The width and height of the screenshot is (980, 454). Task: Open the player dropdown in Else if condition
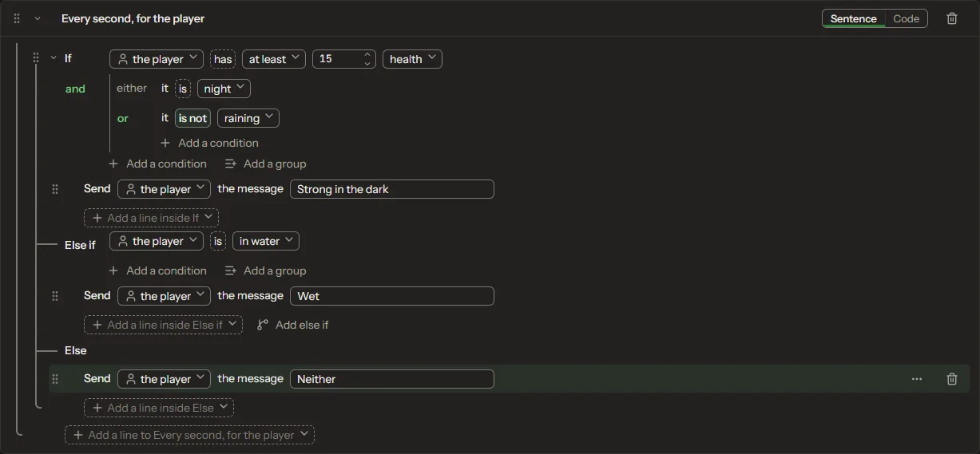157,241
